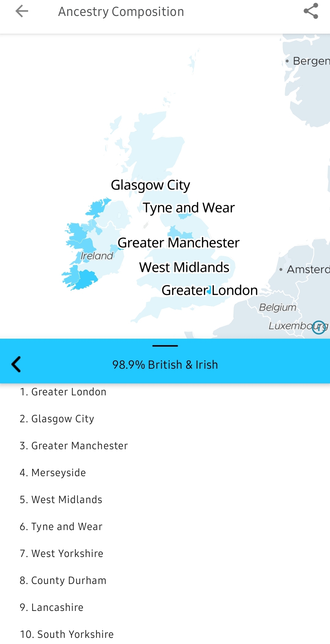
Task: Tap the Ireland label on the map
Action: 97,256
